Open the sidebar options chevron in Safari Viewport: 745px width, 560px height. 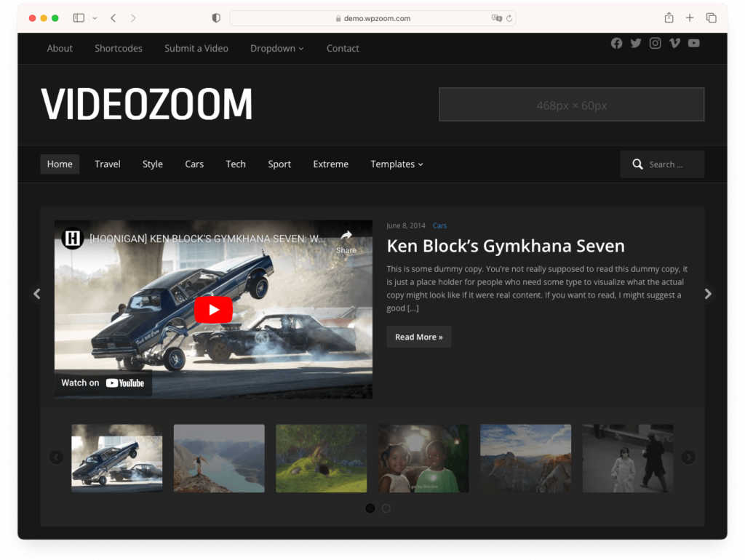[95, 18]
